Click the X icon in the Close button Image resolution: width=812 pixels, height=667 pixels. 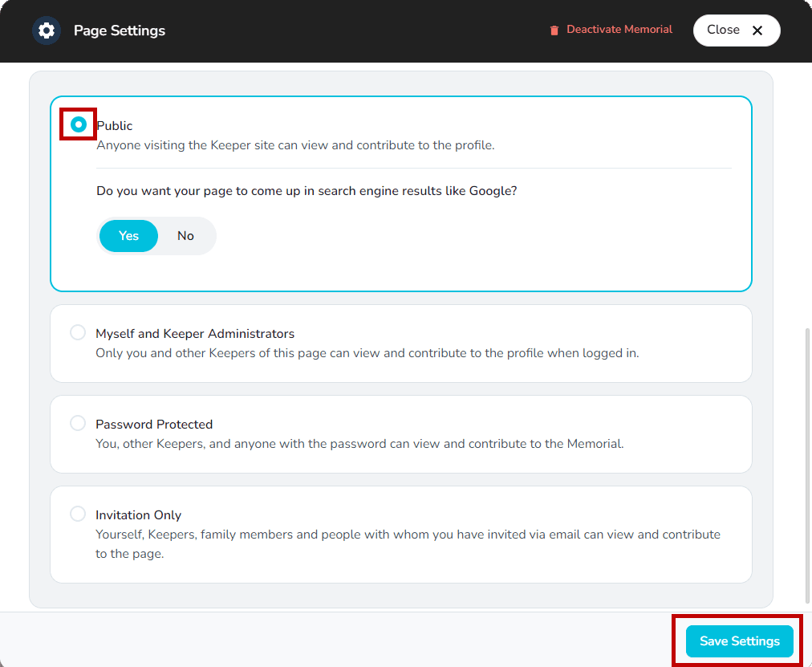(x=755, y=30)
